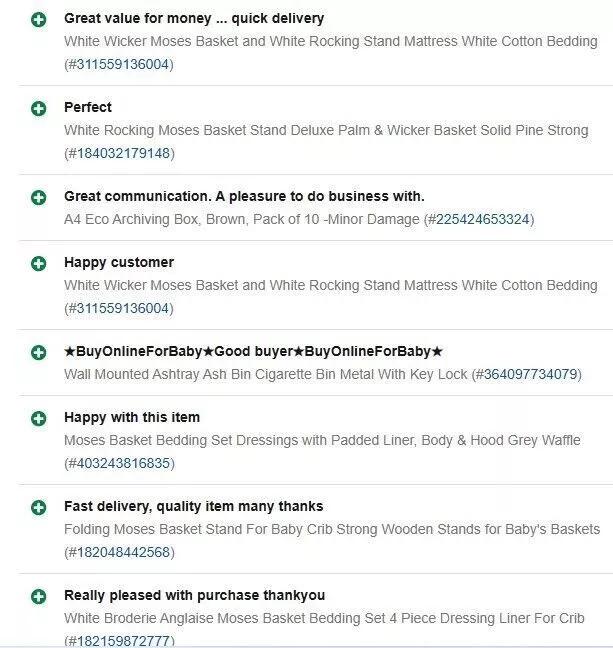Open item number 311559136004 under 'Great value'
The height and width of the screenshot is (648, 613).
[119, 64]
